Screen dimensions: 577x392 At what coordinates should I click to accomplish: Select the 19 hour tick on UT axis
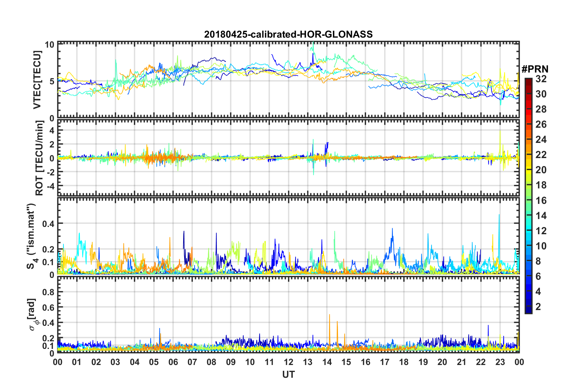pos(423,362)
